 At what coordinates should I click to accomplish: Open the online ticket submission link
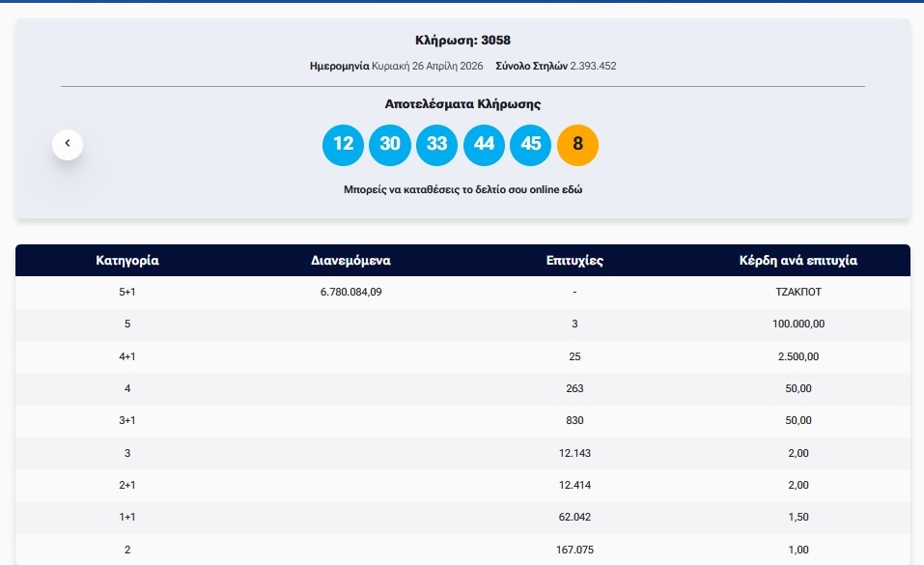pyautogui.click(x=462, y=189)
